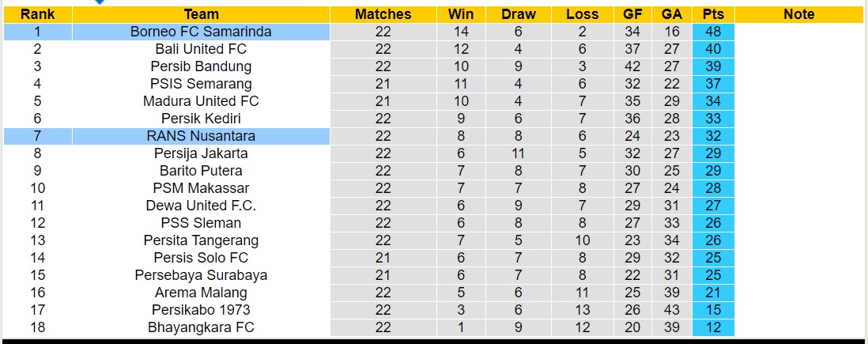Click the GA column header
Viewport: 868px width, 344px height.
(672, 14)
